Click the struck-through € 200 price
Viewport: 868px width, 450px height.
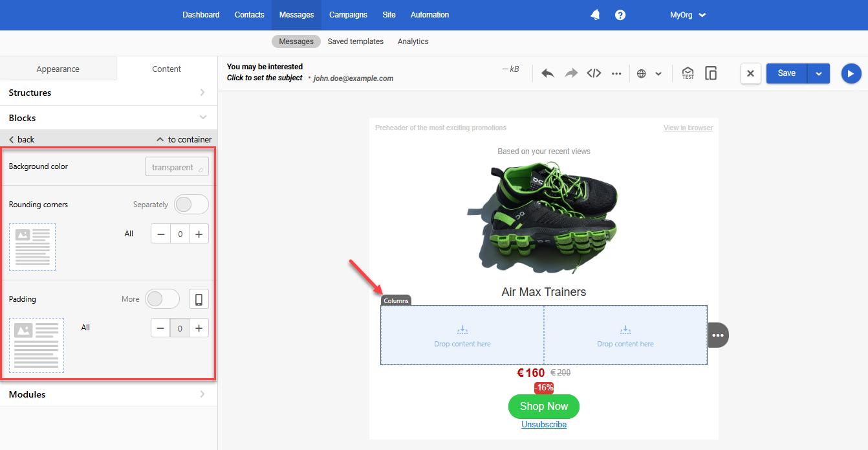(560, 373)
